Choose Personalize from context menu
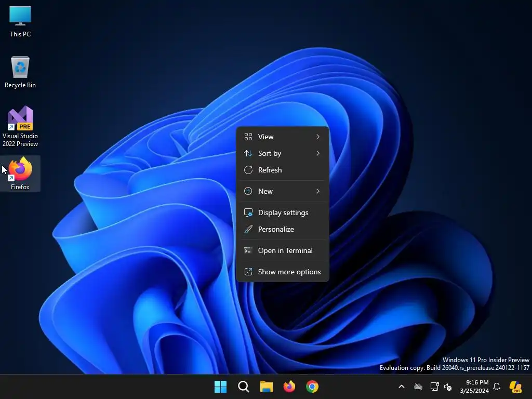The height and width of the screenshot is (399, 532). click(282, 229)
